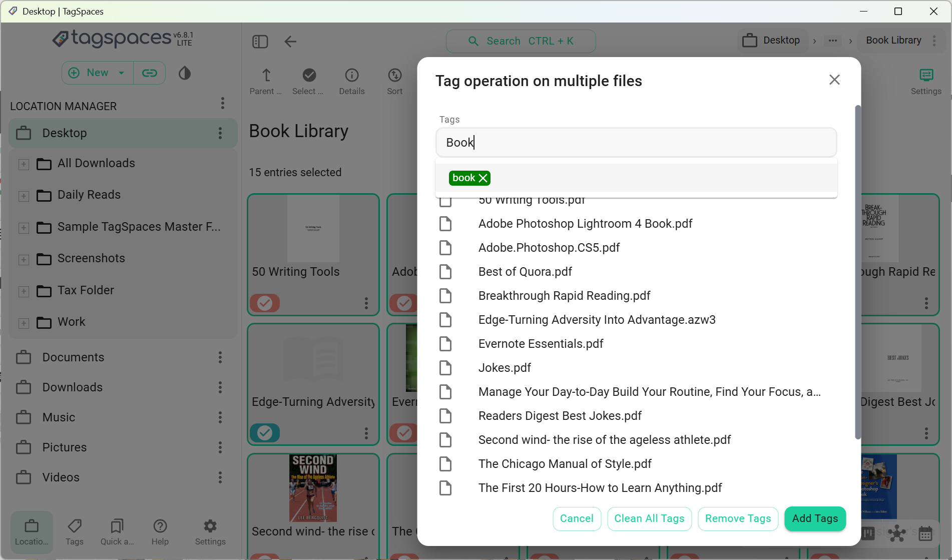The image size is (952, 560).
Task: Click the Cancel button
Action: click(577, 518)
